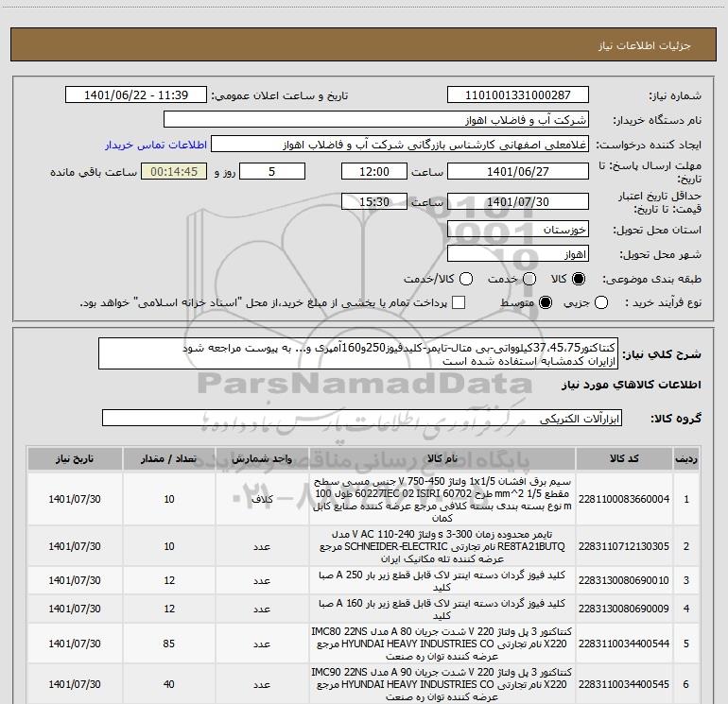Click the سیم برق افشان item name in row 1

(x=442, y=499)
